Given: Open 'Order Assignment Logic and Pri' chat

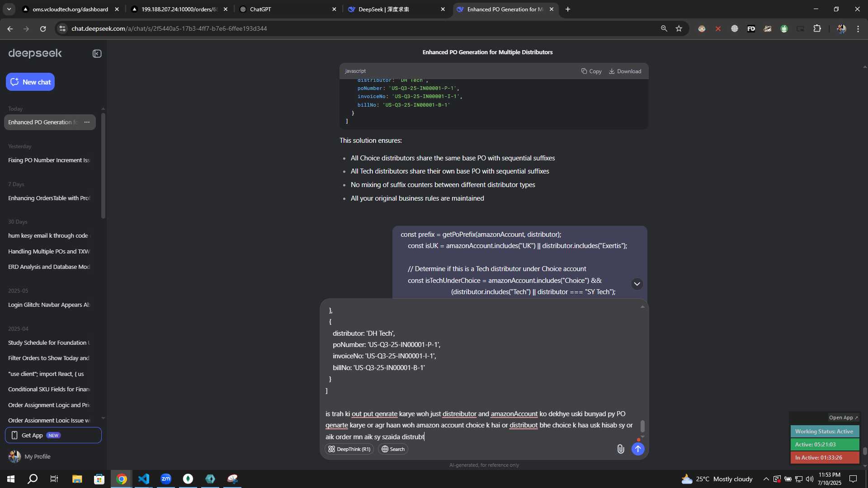Looking at the screenshot, I should coord(49,405).
